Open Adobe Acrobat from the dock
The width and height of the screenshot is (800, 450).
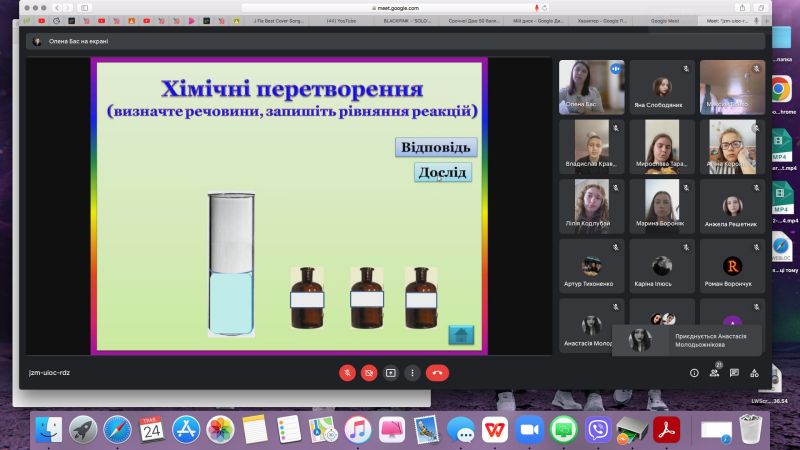(x=666, y=430)
